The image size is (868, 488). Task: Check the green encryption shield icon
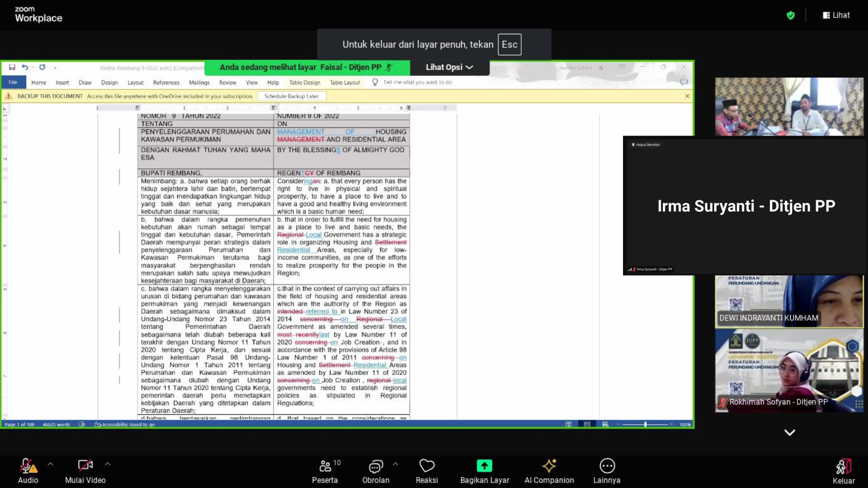(791, 15)
